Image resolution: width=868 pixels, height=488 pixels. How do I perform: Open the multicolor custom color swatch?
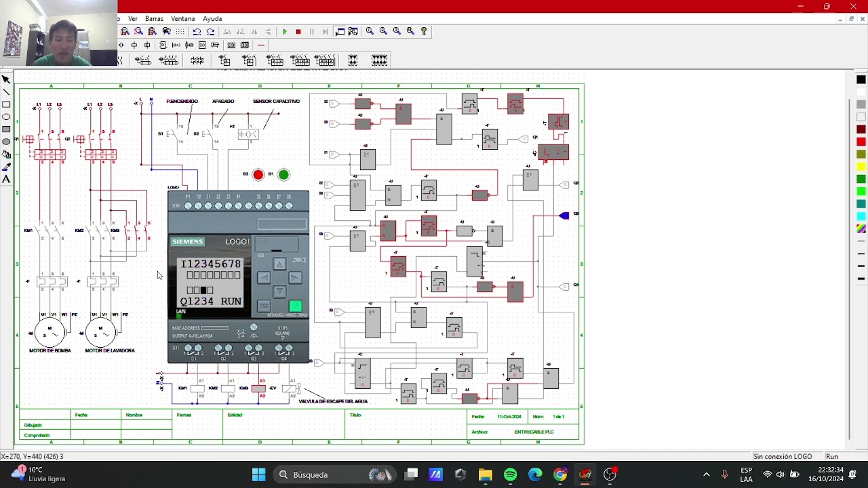[x=861, y=228]
